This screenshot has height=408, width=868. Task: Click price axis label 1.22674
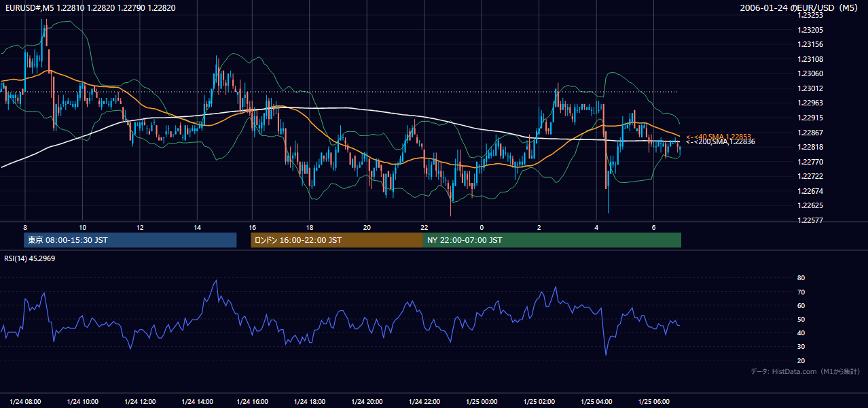(810, 191)
